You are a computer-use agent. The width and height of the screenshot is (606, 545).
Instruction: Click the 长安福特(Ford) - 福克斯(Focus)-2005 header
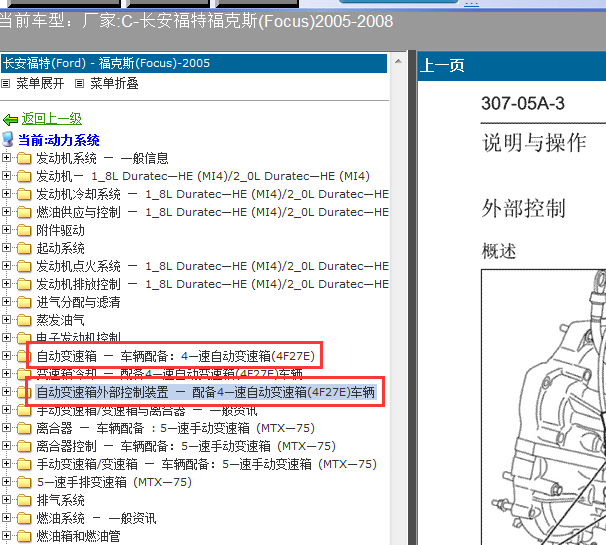(x=194, y=63)
